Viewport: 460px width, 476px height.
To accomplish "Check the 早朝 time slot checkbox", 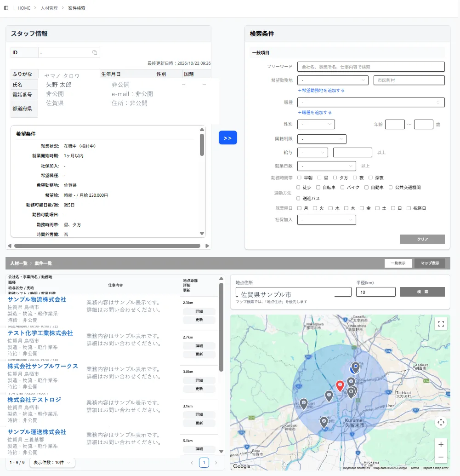I will 299,178.
